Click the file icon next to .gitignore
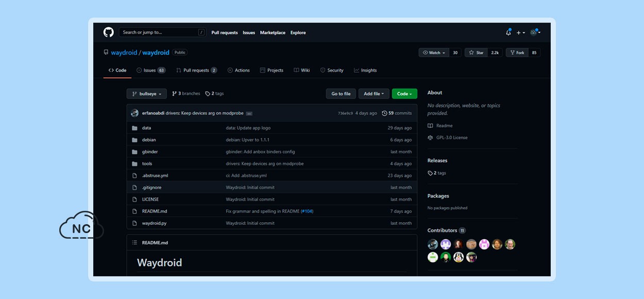Screen dimensions: 644x299 pyautogui.click(x=134, y=187)
